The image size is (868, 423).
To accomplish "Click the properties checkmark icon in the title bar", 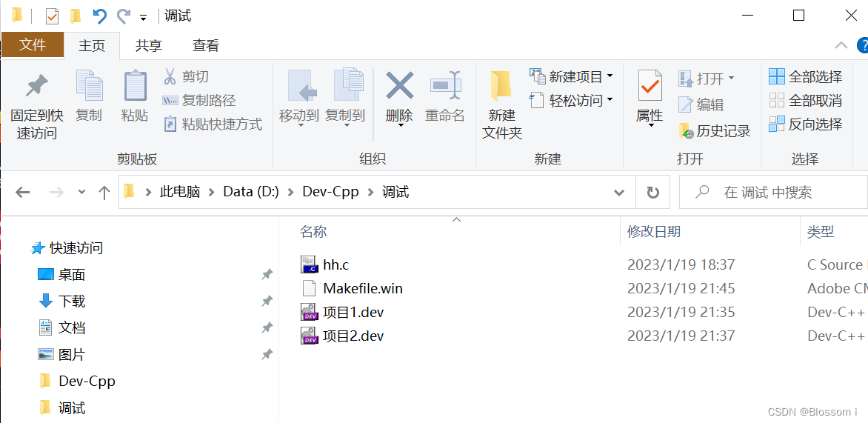I will [52, 16].
